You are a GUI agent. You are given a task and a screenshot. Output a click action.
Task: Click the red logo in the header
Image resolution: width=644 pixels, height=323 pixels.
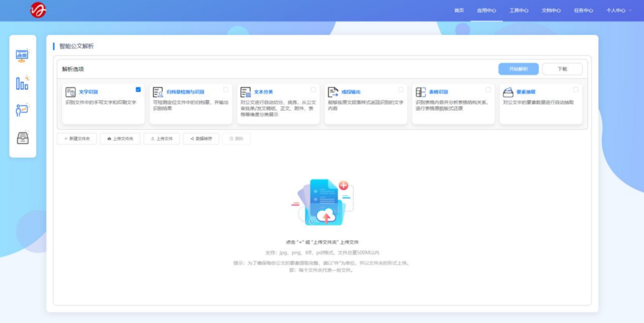click(x=38, y=10)
